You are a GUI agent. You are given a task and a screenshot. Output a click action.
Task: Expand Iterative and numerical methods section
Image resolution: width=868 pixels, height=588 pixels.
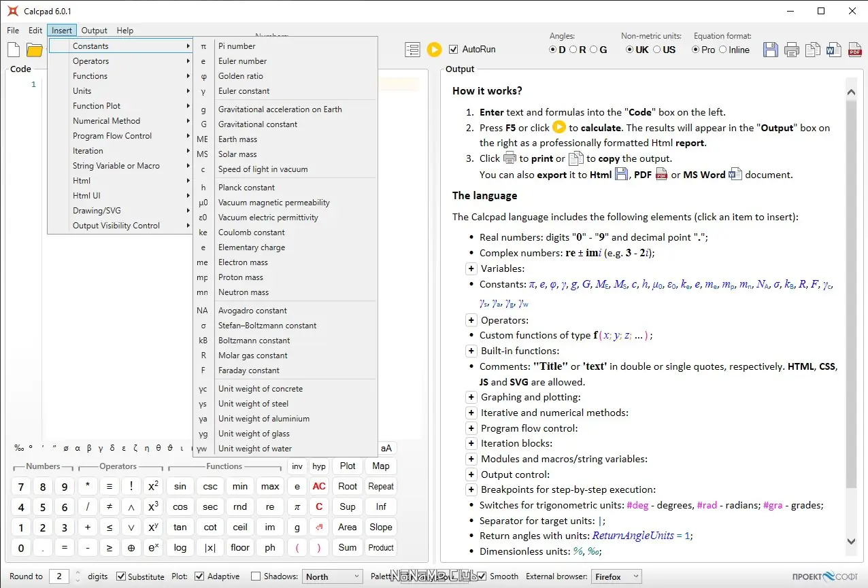click(x=471, y=413)
